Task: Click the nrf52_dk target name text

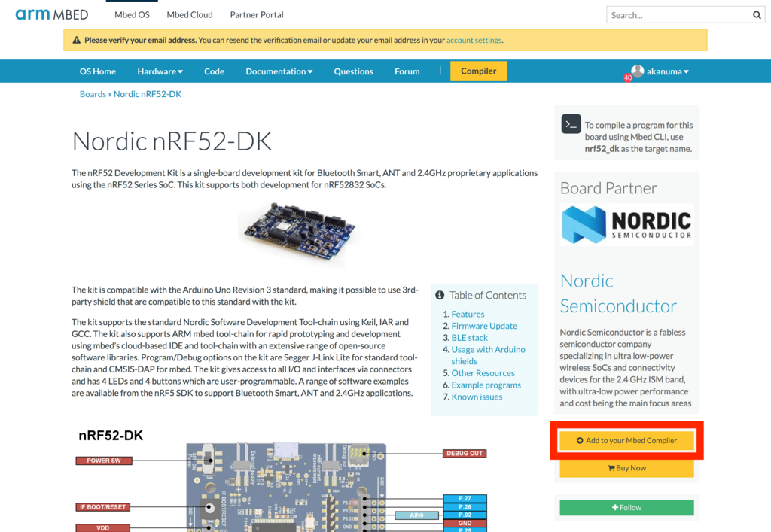Action: (602, 149)
